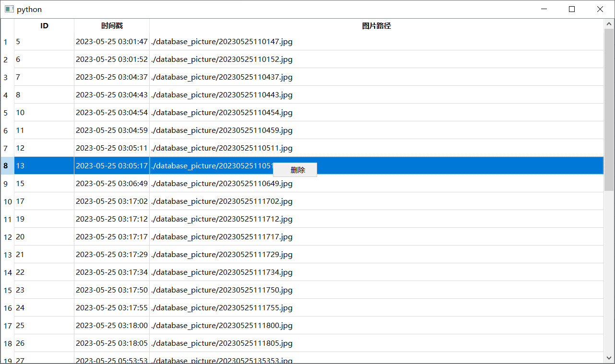Click the ID cell with value 13
The image size is (615, 364).
click(44, 166)
